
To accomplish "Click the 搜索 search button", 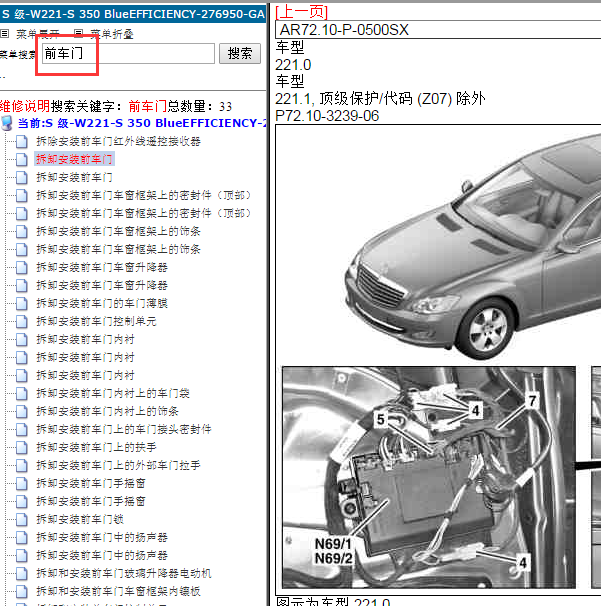I will (240, 53).
